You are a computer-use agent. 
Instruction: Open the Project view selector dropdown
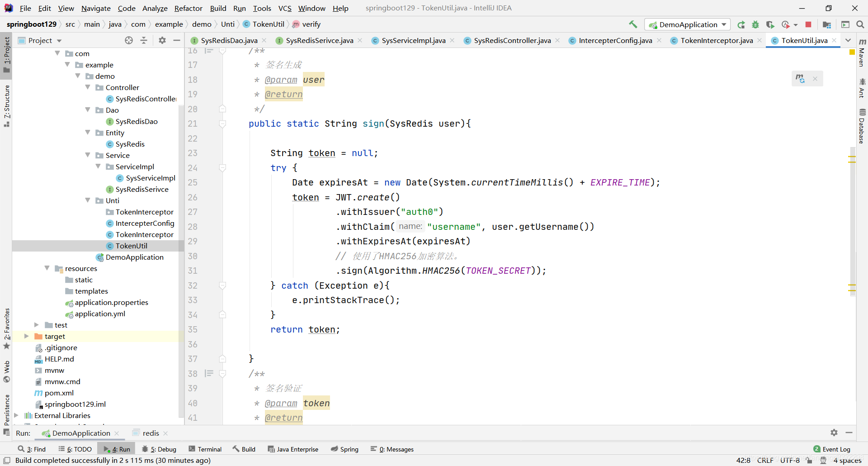click(x=40, y=40)
